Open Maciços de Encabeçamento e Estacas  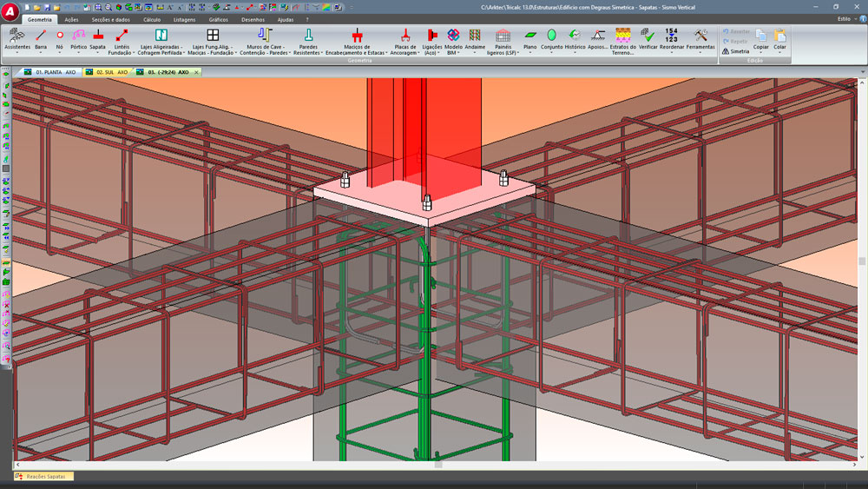click(357, 42)
